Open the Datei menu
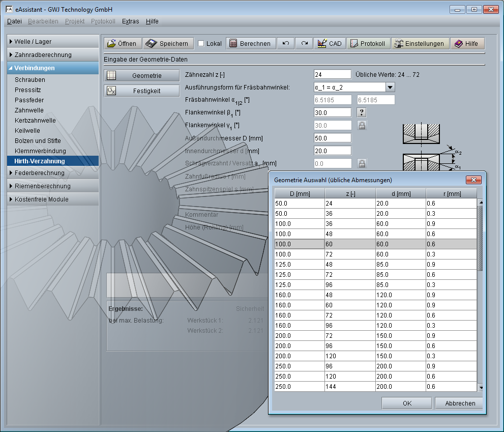This screenshot has height=432, width=504. coord(14,21)
